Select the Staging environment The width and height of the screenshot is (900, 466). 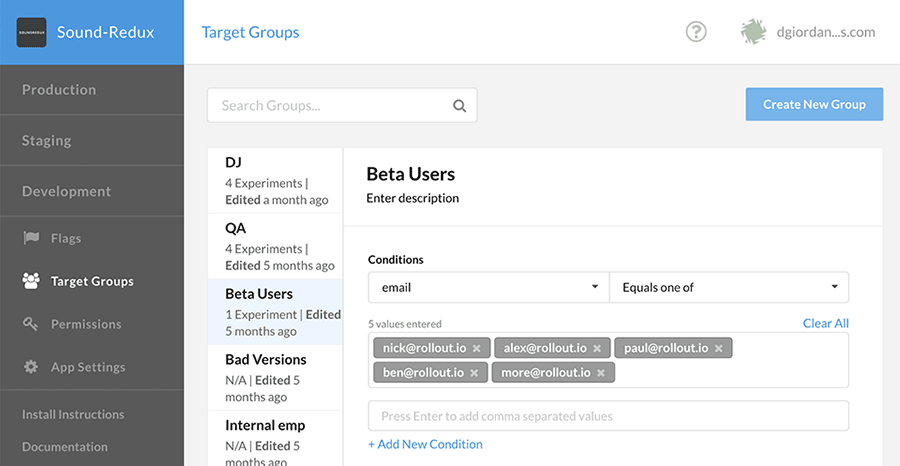[47, 141]
